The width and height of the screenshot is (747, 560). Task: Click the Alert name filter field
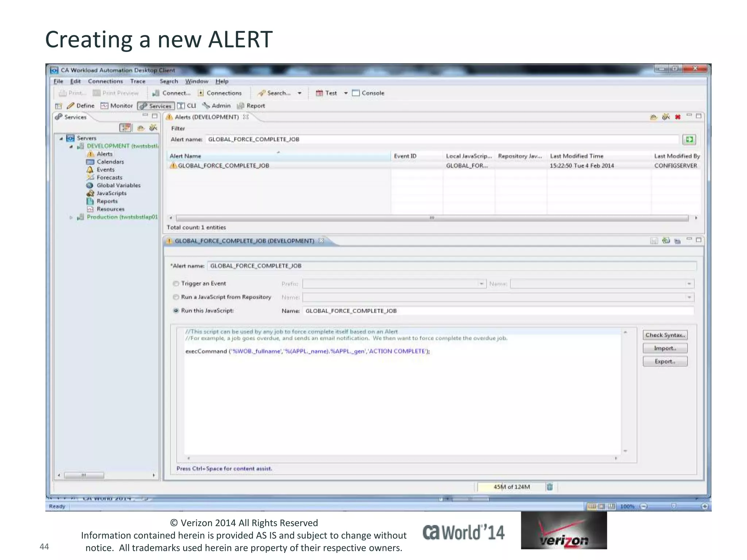click(x=441, y=139)
